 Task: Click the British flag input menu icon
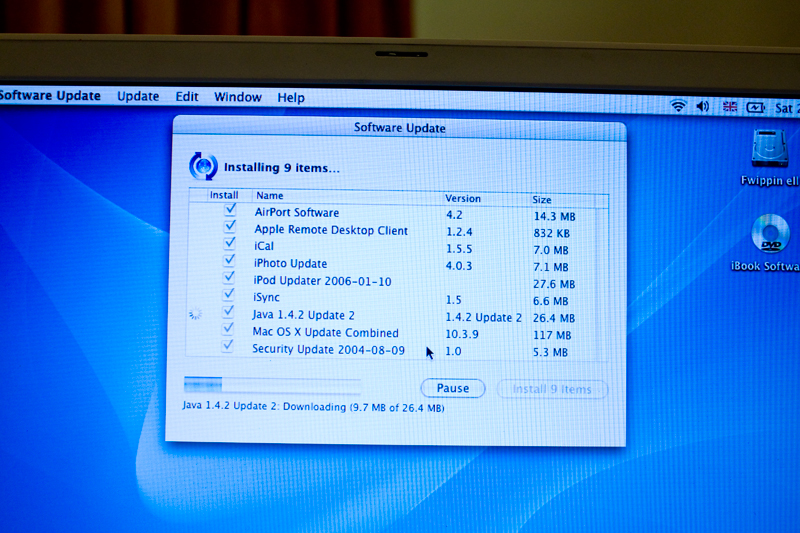(x=729, y=106)
